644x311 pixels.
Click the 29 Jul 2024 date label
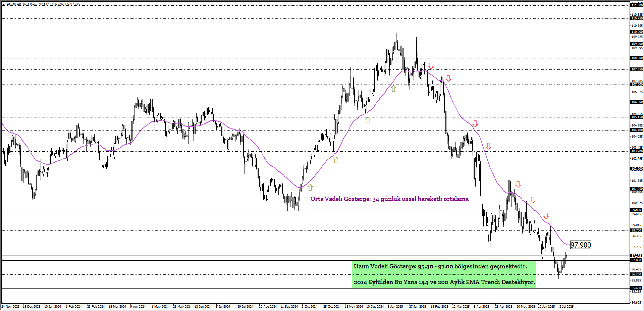coord(246,307)
